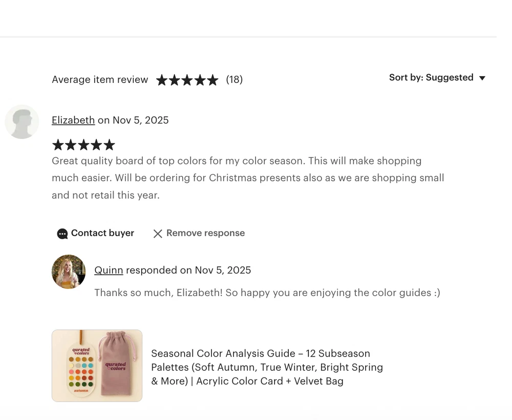Click the 'responded on Nov 5, 2025' text
This screenshot has width=512, height=420.
(188, 270)
